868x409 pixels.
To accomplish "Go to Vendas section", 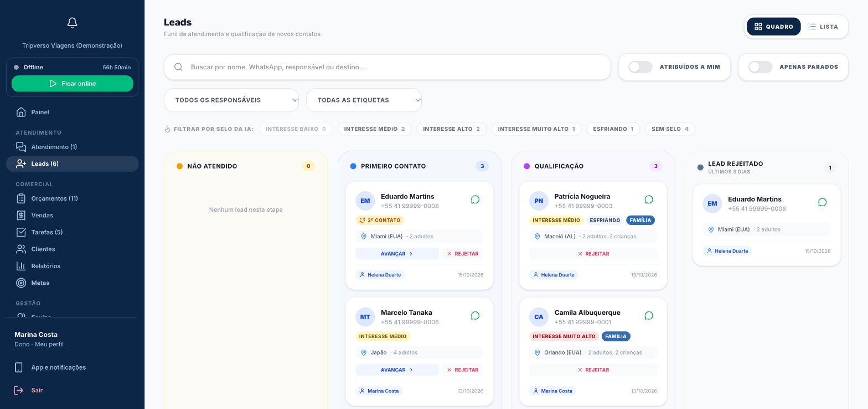I will point(72,215).
